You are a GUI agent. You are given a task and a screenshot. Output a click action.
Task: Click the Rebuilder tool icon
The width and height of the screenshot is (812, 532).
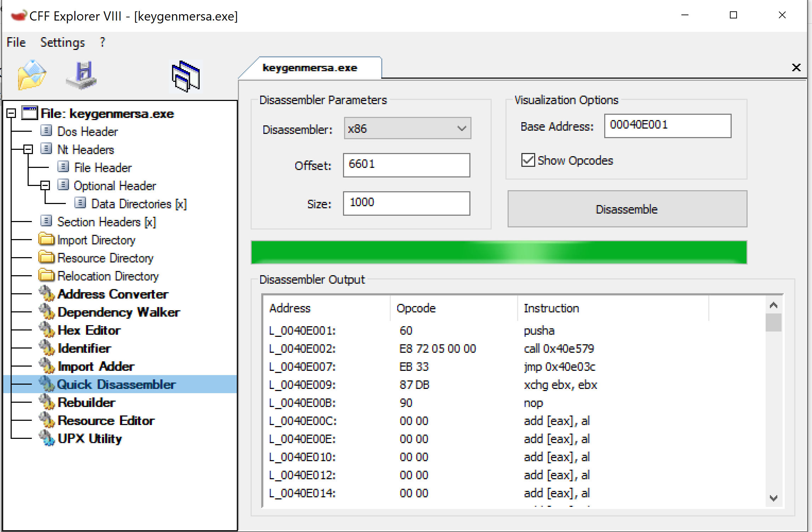[47, 402]
